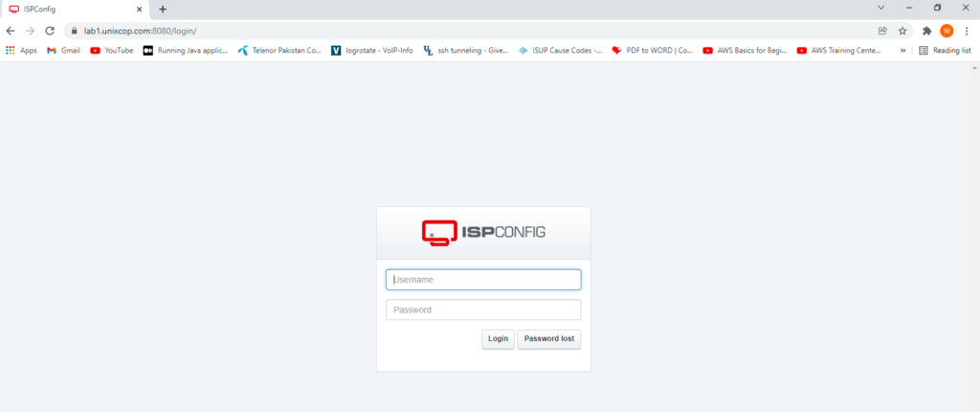Open the logrotate - VoIP-Info bookmark
This screenshot has height=412, width=980.
point(372,51)
